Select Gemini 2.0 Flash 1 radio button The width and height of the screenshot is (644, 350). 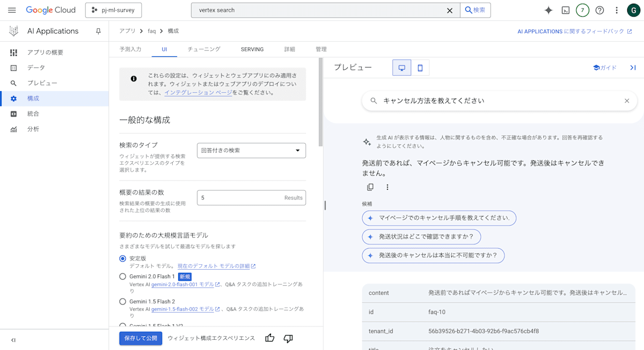(123, 277)
